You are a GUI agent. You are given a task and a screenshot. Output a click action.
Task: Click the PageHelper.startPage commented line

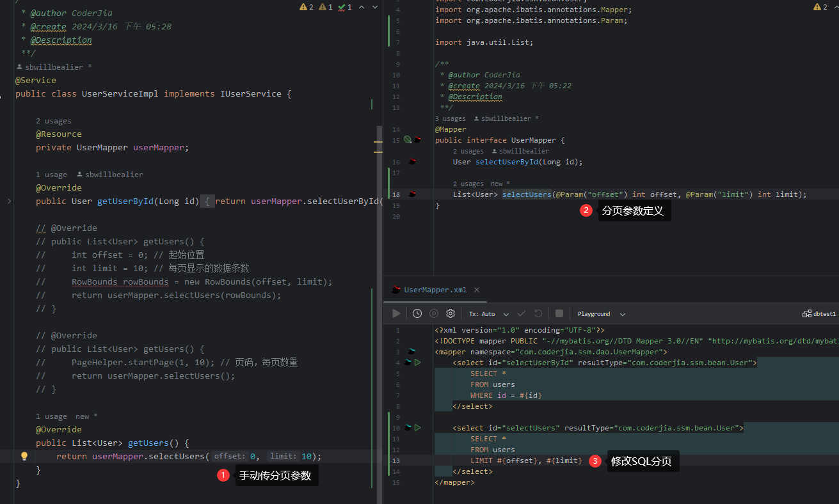tap(167, 362)
